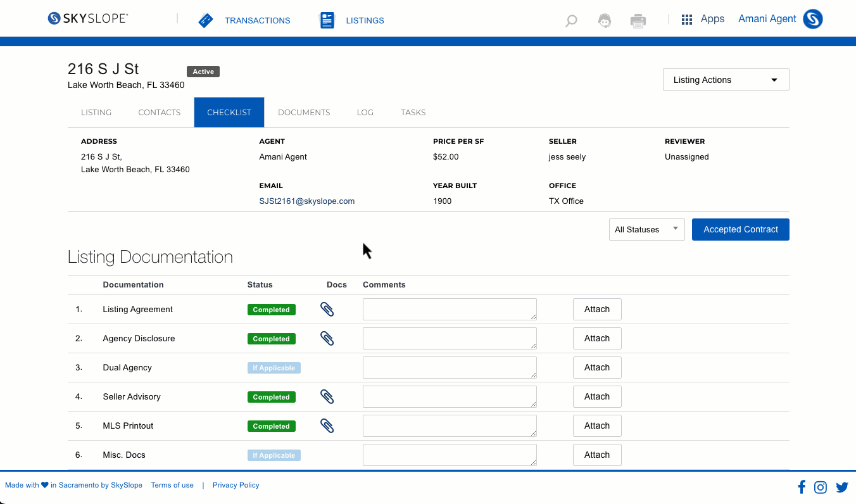This screenshot has width=856, height=504.
Task: Click the Accepted Contract button
Action: click(741, 229)
